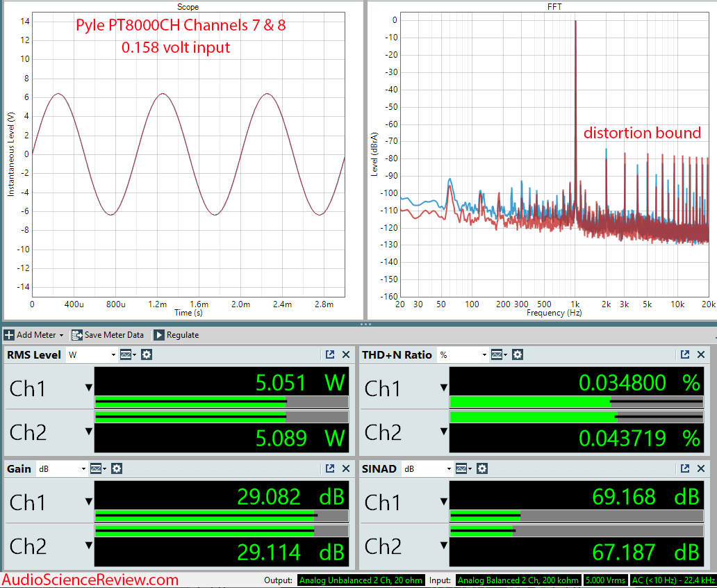Image resolution: width=717 pixels, height=588 pixels.
Task: Click the Save Meter Data disk icon
Action: (77, 335)
